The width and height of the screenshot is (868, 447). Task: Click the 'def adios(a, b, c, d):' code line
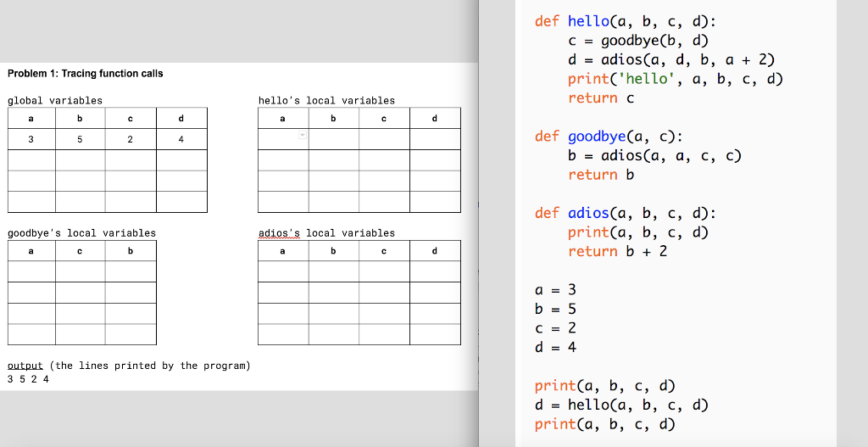(x=626, y=213)
